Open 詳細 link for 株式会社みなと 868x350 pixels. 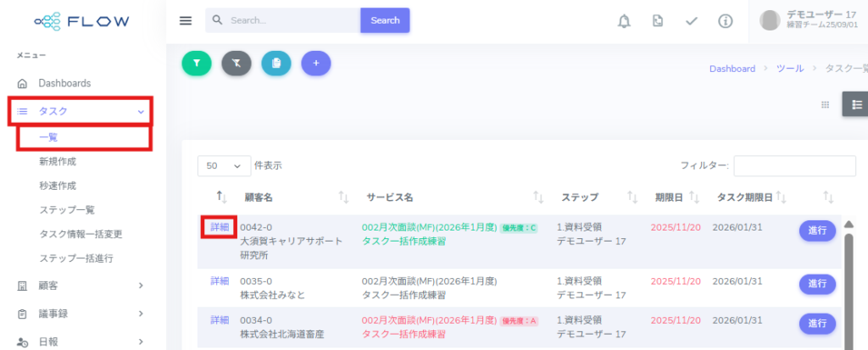tap(220, 281)
